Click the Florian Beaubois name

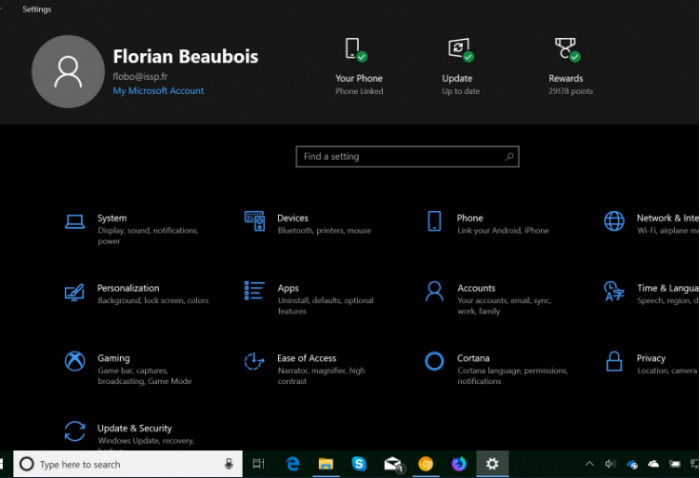(x=185, y=57)
